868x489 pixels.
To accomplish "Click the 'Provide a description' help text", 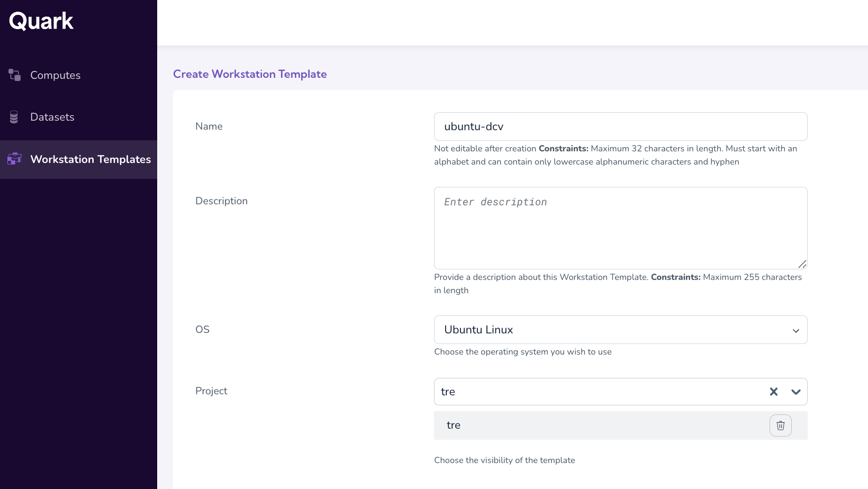I will pyautogui.click(x=618, y=284).
